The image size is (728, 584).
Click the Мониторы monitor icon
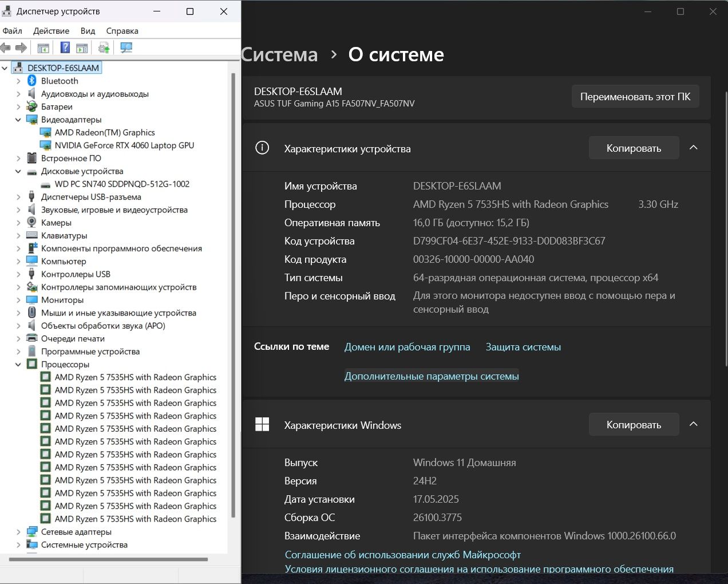click(32, 300)
